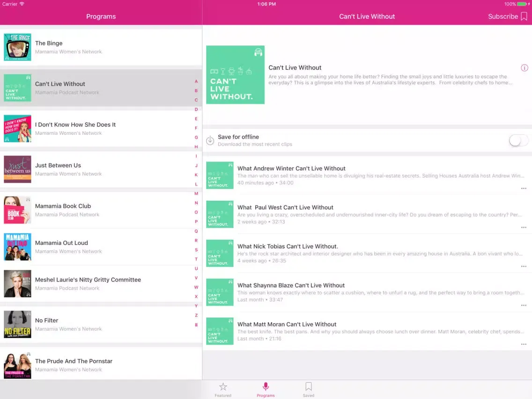Play What Andrew Winter Can't Live Without
Image resolution: width=532 pixels, height=399 pixels.
point(291,168)
